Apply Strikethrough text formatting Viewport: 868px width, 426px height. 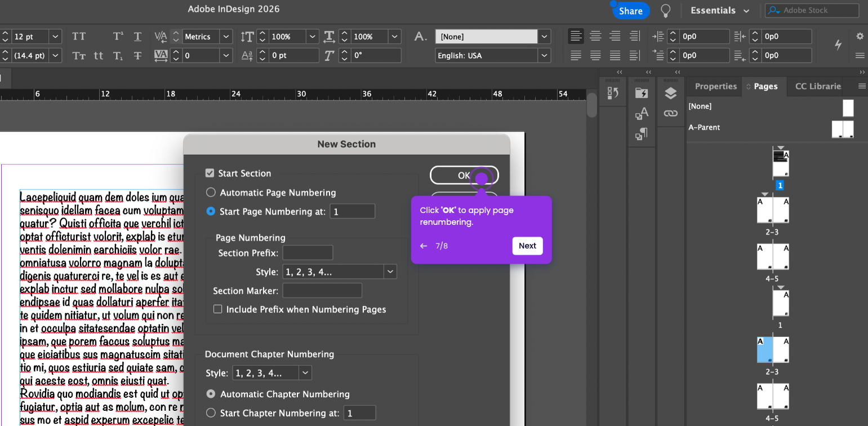tap(137, 56)
